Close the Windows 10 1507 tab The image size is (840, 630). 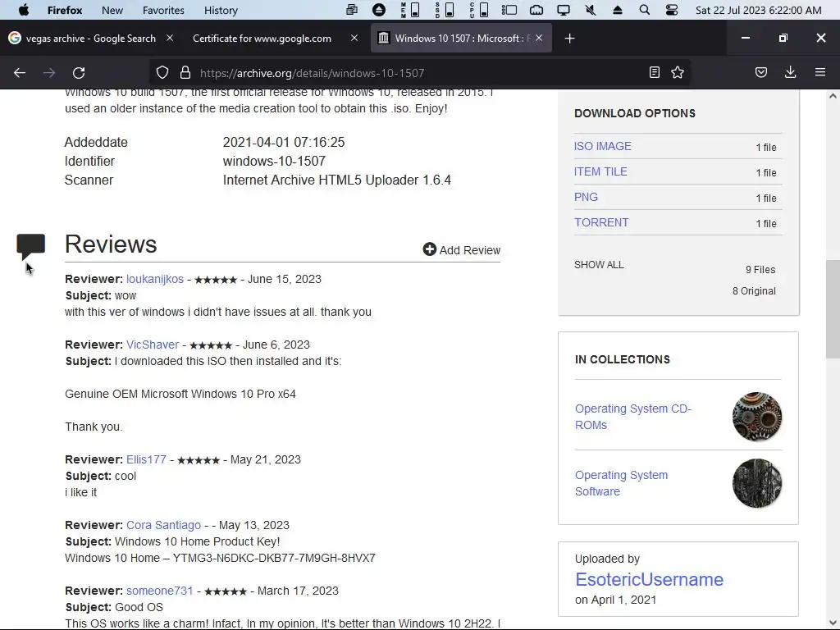point(539,38)
